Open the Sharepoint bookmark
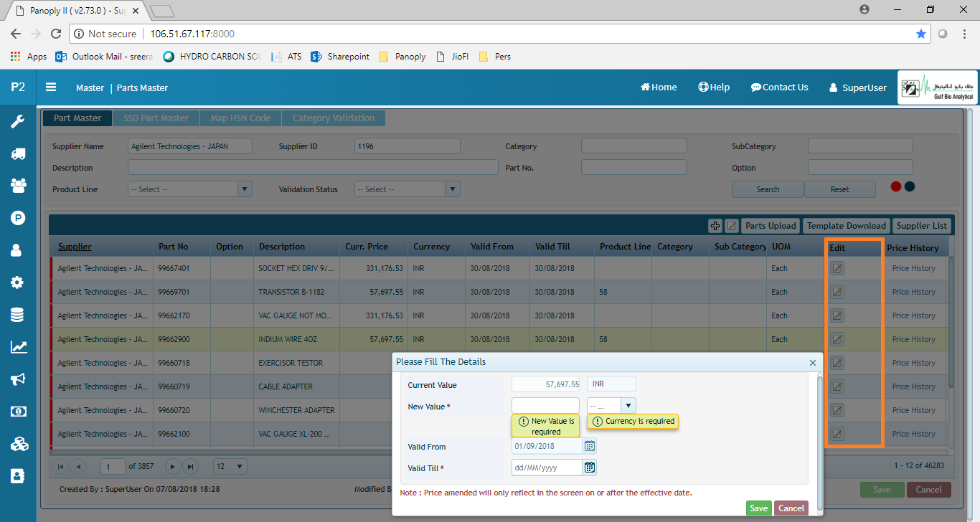 click(340, 57)
